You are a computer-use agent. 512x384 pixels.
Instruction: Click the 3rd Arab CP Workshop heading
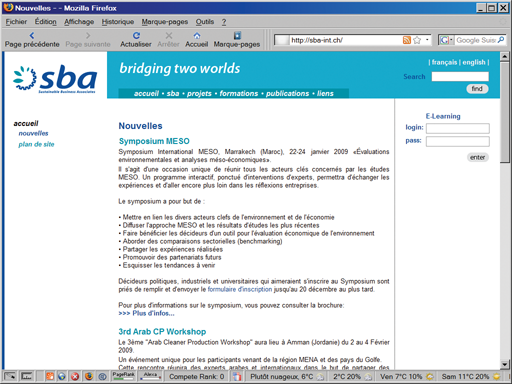click(x=162, y=332)
